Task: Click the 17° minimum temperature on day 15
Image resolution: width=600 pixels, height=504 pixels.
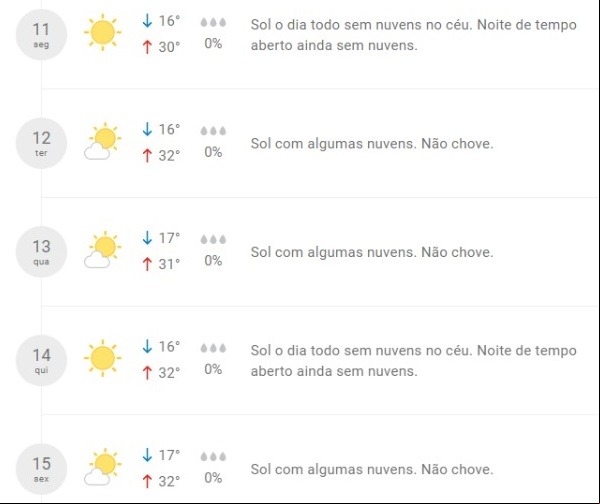Action: tap(169, 455)
